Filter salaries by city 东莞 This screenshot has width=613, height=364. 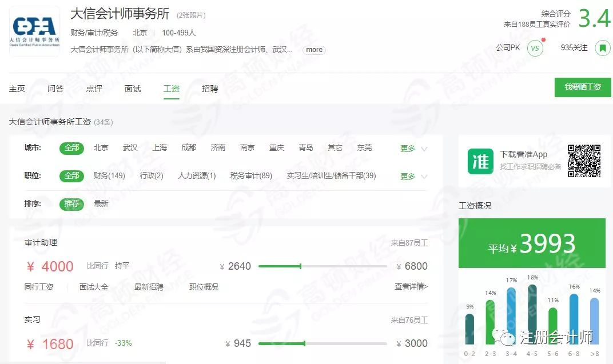click(x=364, y=147)
